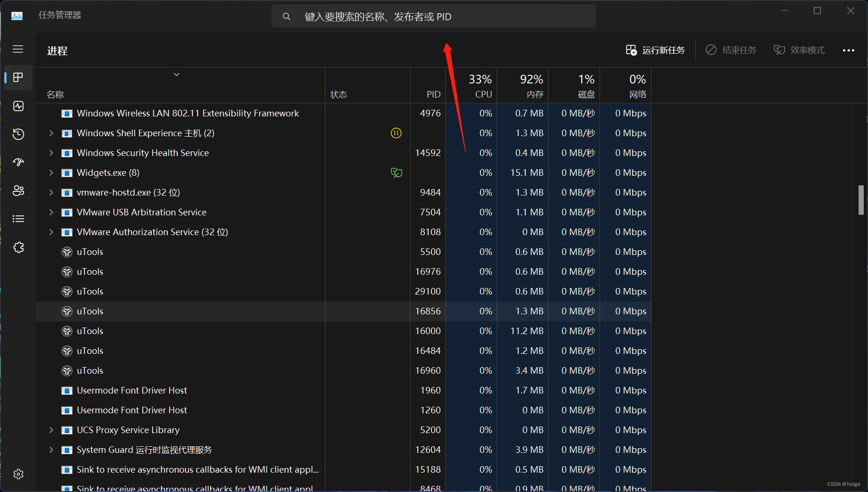868x492 pixels.
Task: Expand the UCS Proxy Service Library group
Action: [x=51, y=430]
